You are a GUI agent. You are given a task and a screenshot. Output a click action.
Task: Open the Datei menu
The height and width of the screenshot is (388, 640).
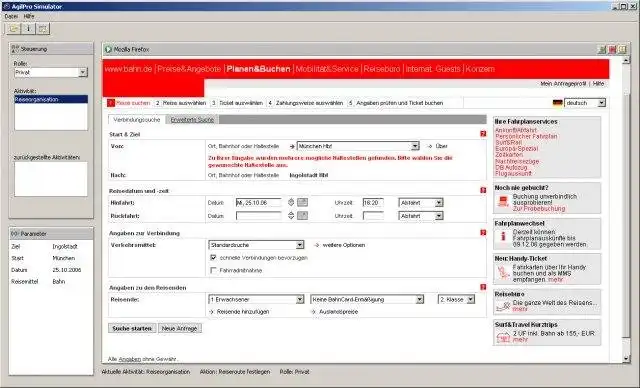coord(11,16)
